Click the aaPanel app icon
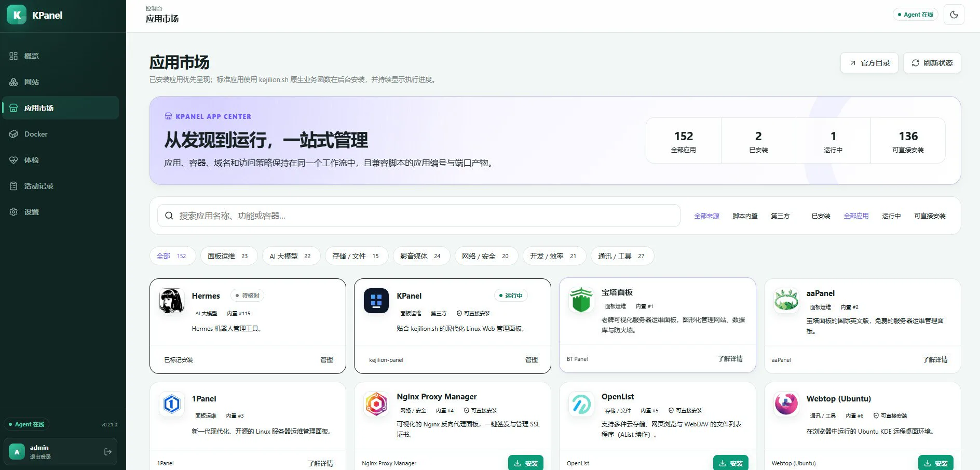Screen dimensions: 980x470 coord(786,300)
